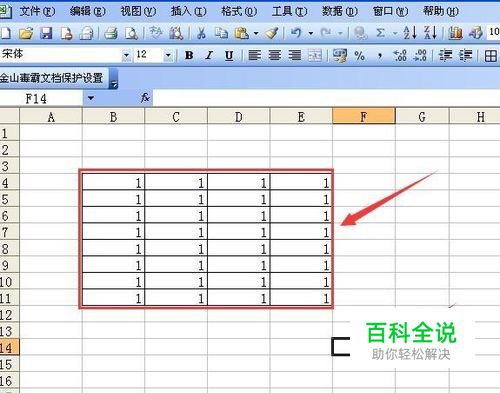Launch the Chart Wizard icon

(x=455, y=33)
